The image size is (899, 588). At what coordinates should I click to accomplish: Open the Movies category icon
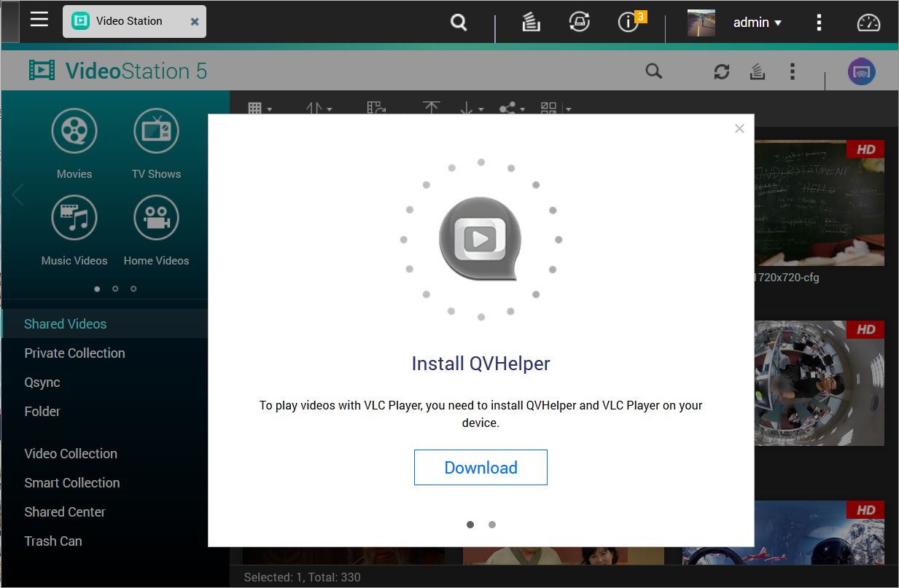coord(74,131)
